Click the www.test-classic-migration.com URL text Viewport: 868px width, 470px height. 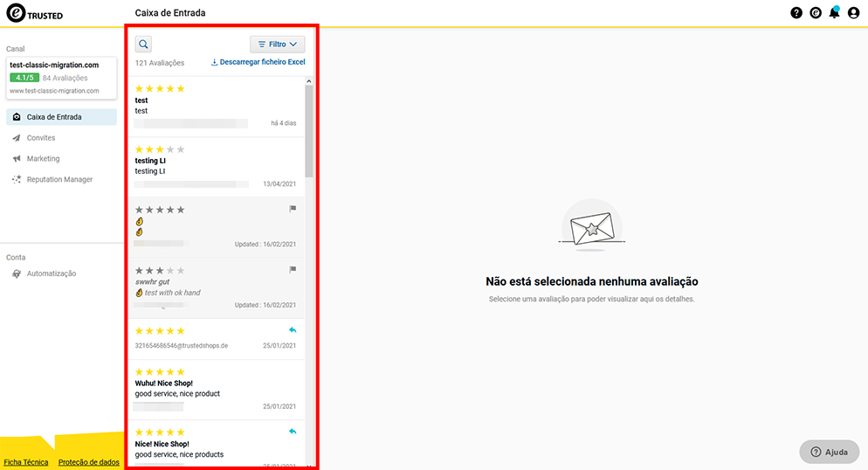(54, 91)
